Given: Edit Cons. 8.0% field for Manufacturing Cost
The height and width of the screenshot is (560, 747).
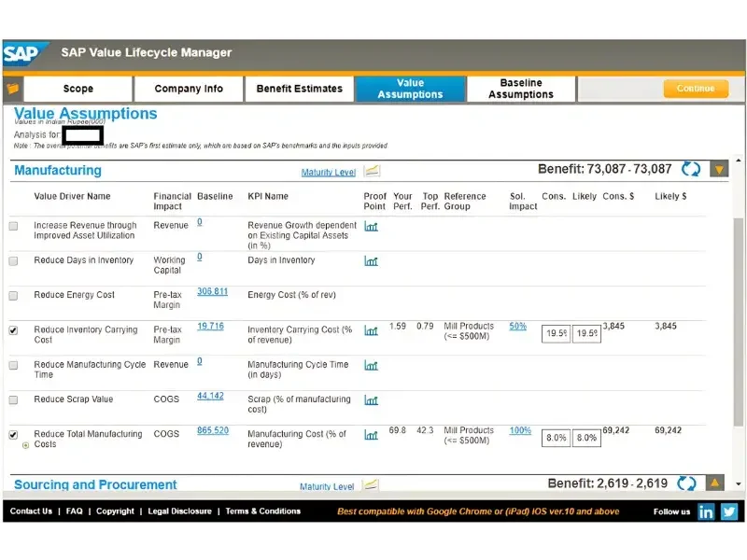Looking at the screenshot, I should pos(556,438).
